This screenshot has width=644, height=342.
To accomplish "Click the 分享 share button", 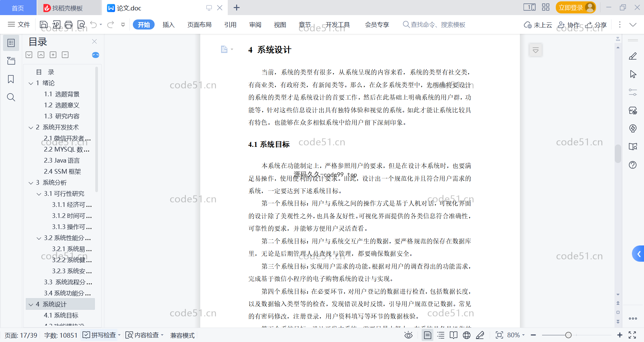I will click(x=596, y=24).
